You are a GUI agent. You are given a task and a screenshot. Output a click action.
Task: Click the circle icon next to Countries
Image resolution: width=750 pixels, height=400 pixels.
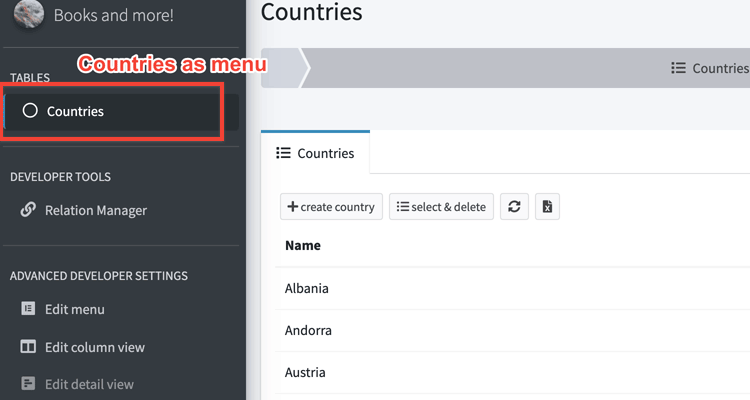30,111
